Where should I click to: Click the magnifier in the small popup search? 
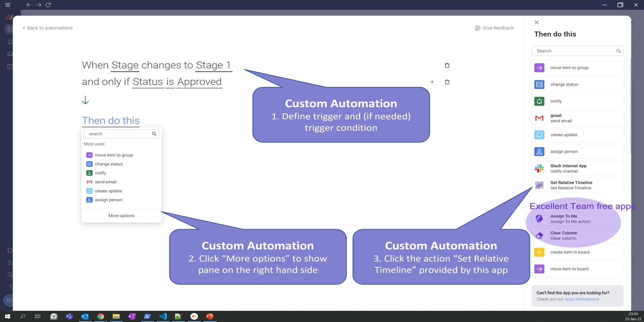point(154,134)
